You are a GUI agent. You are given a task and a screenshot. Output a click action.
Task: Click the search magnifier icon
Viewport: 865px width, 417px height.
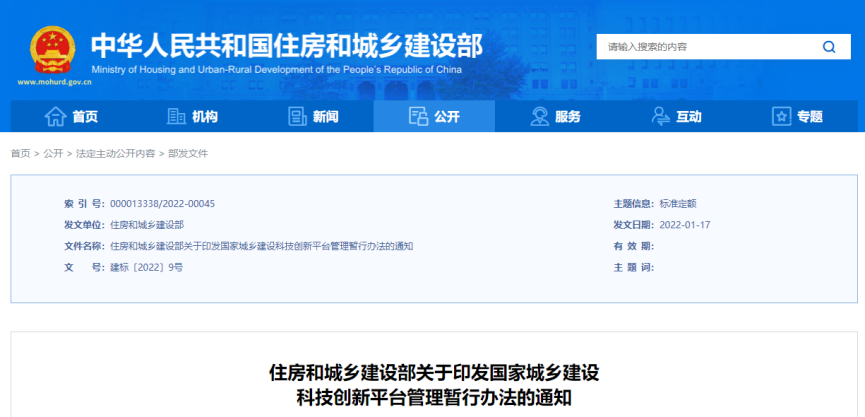829,47
